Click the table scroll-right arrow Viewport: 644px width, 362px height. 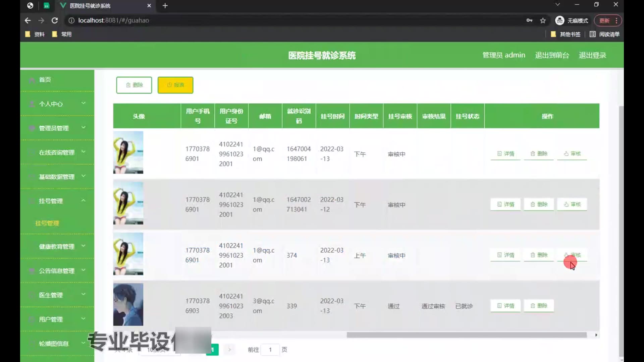click(x=596, y=335)
